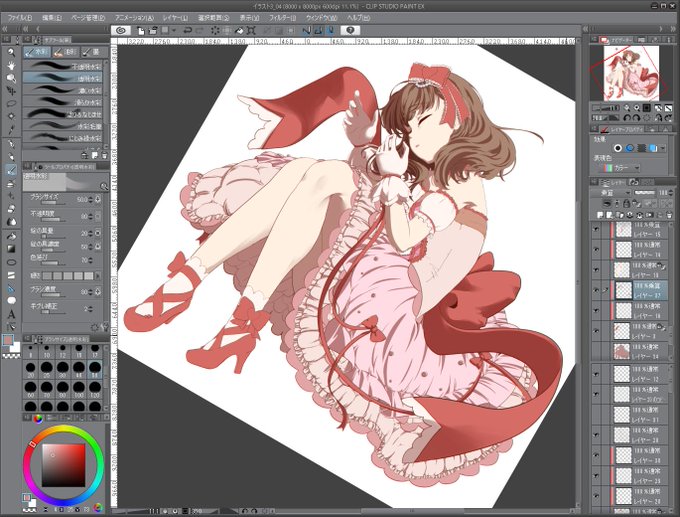The image size is (680, 517).
Task: Toggle visibility eye of レイヤー 12
Action: 596,373
